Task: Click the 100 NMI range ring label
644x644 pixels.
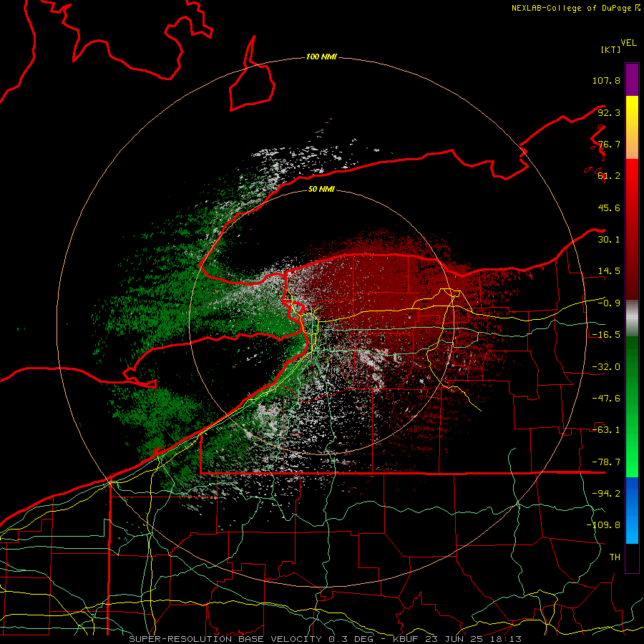Action: point(321,57)
